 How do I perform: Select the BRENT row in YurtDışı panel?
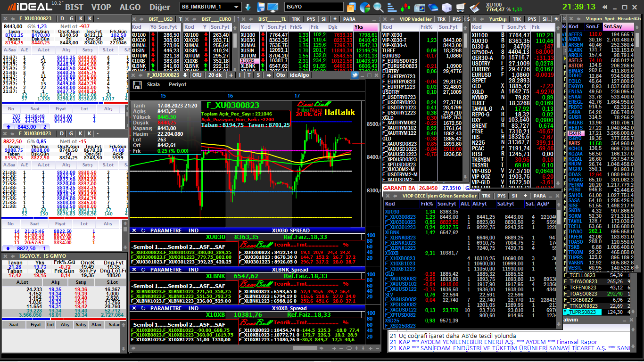[x=513, y=126]
